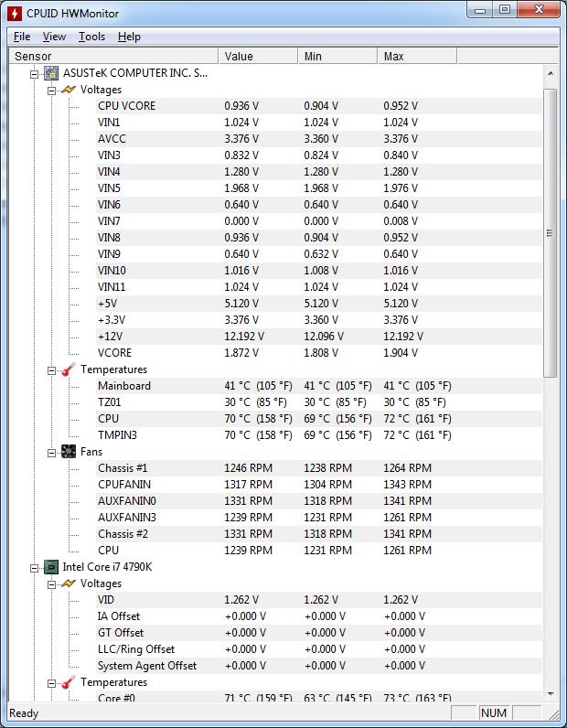Select the VID voltage row
The width and height of the screenshot is (567, 728).
319,600
